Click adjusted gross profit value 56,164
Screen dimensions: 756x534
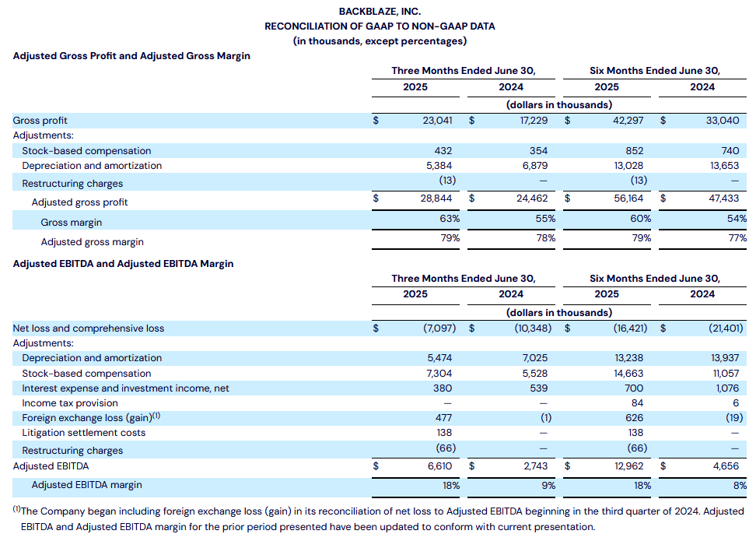628,198
